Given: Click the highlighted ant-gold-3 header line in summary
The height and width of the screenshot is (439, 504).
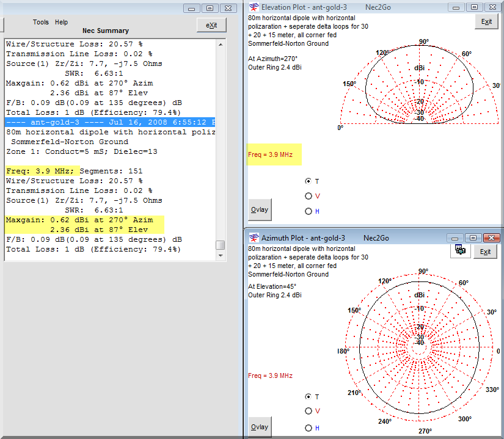Looking at the screenshot, I should (x=110, y=122).
